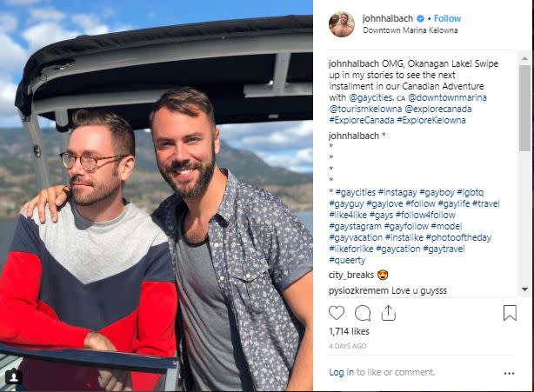534x392 pixels.
Task: Open the @tourismkelowna profile mention
Action: [x=365, y=109]
